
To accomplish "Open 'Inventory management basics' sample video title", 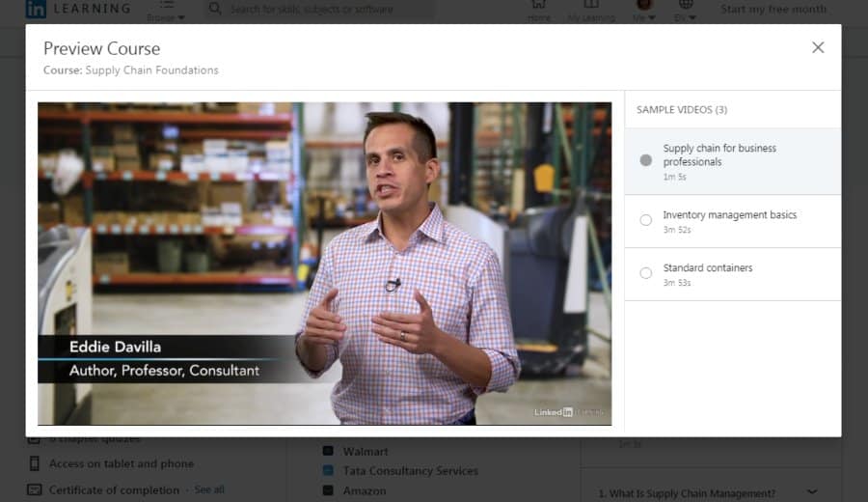I will pos(730,215).
